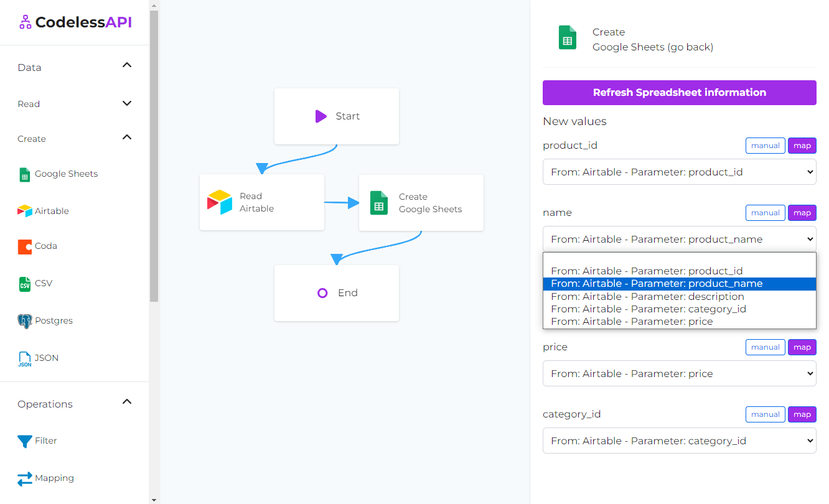Click the sidebar scrollbar thumb
829x504 pixels.
tap(154, 156)
